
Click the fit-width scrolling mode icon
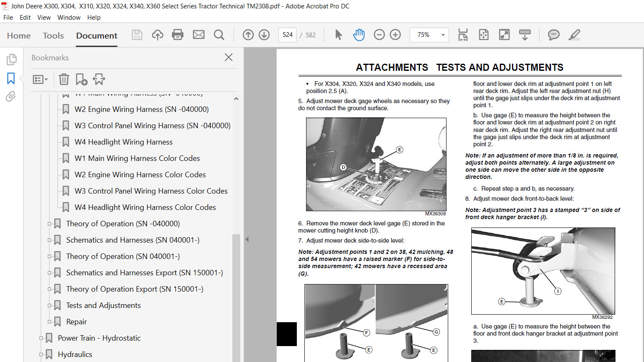click(463, 35)
